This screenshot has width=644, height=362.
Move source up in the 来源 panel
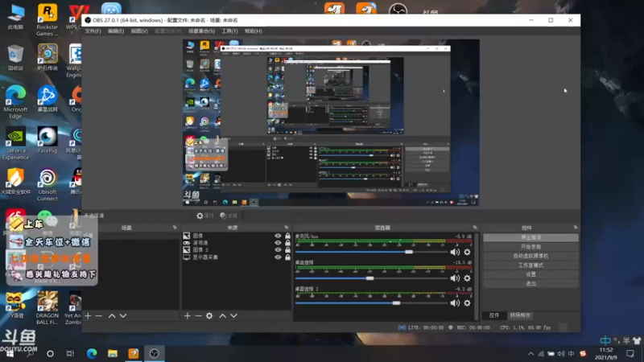pos(223,315)
